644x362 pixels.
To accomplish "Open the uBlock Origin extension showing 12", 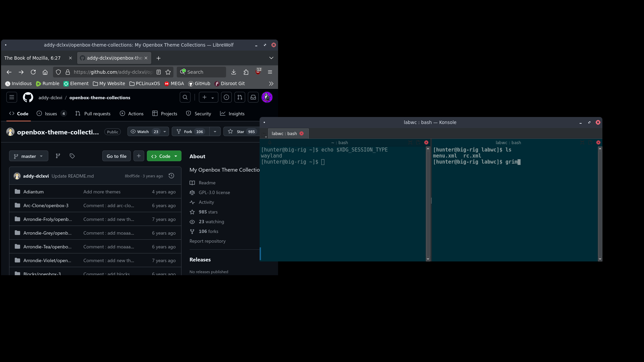I will tap(258, 71).
